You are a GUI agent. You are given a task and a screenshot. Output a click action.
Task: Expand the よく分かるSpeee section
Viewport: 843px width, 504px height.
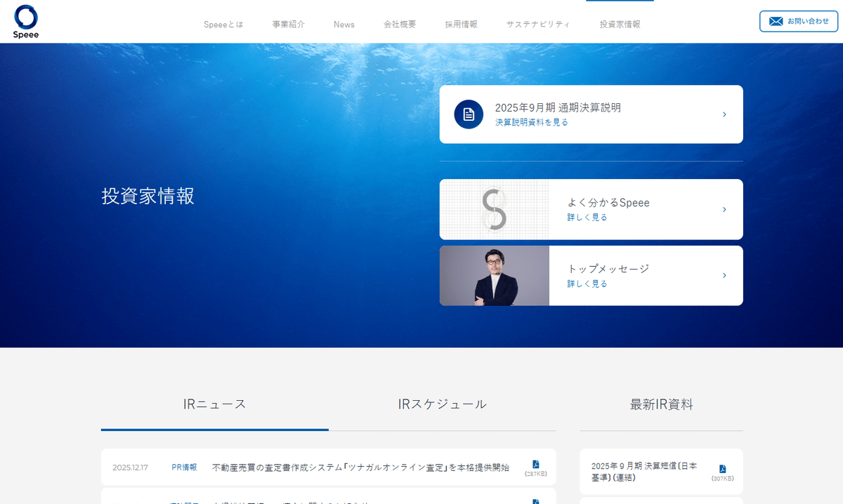pos(590,209)
